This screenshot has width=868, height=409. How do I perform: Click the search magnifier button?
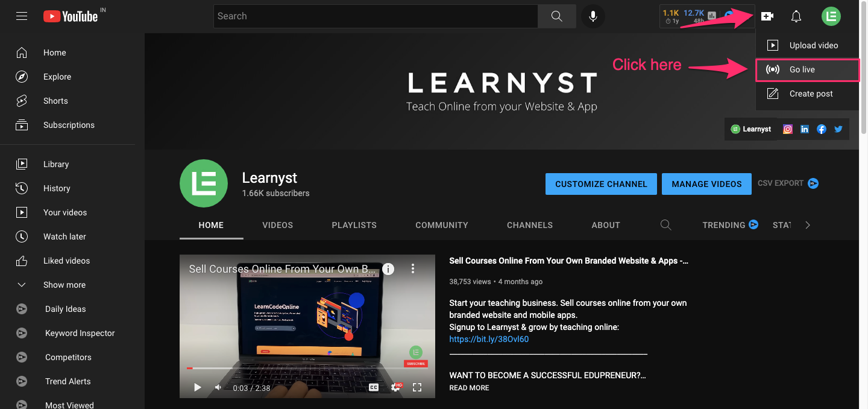click(556, 16)
